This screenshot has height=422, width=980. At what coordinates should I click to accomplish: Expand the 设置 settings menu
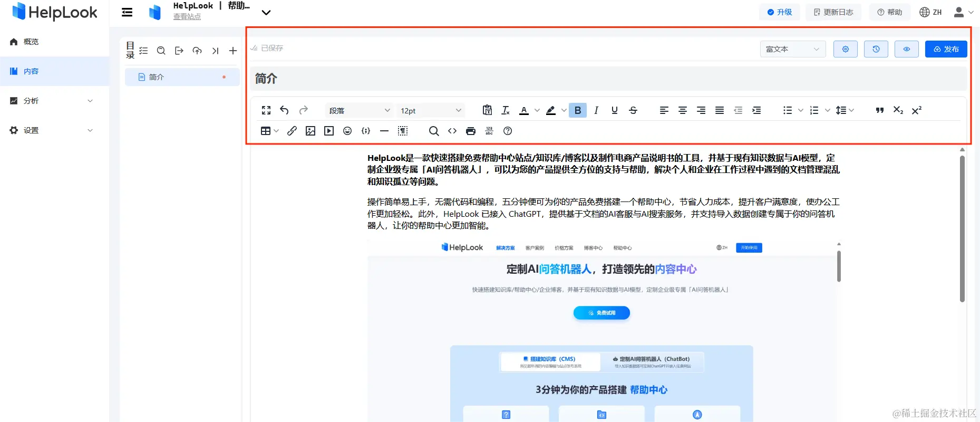coord(54,130)
